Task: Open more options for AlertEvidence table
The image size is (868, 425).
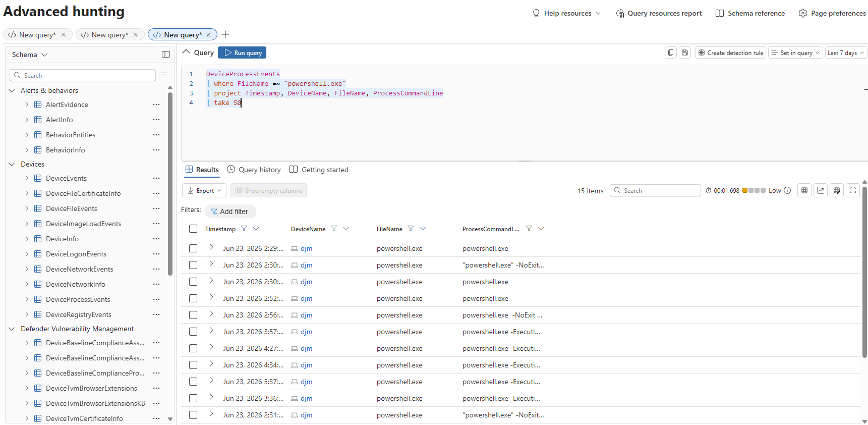Action: pos(156,104)
